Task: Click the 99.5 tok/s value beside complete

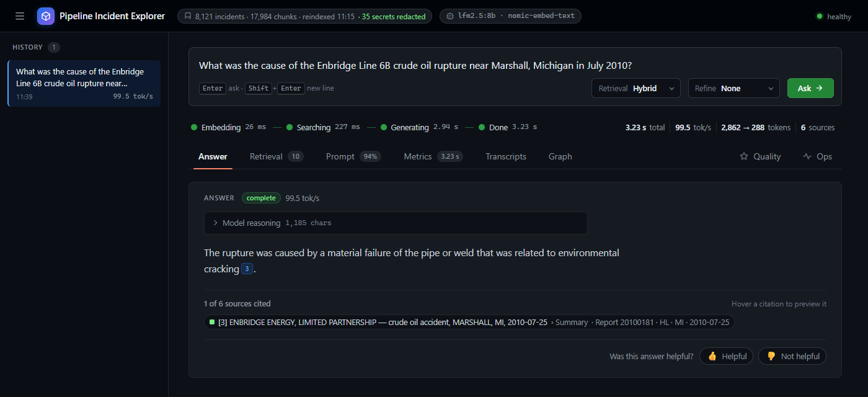Action: click(302, 198)
